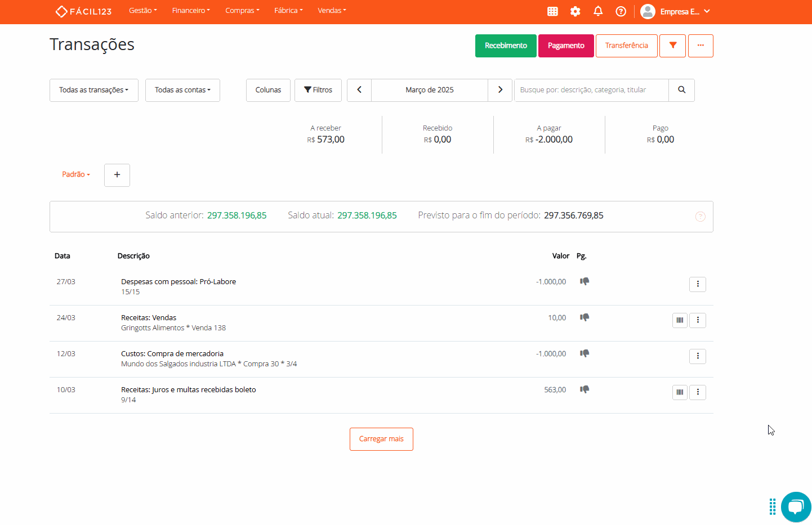Focus the transaction search input field
The width and height of the screenshot is (812, 525).
591,90
